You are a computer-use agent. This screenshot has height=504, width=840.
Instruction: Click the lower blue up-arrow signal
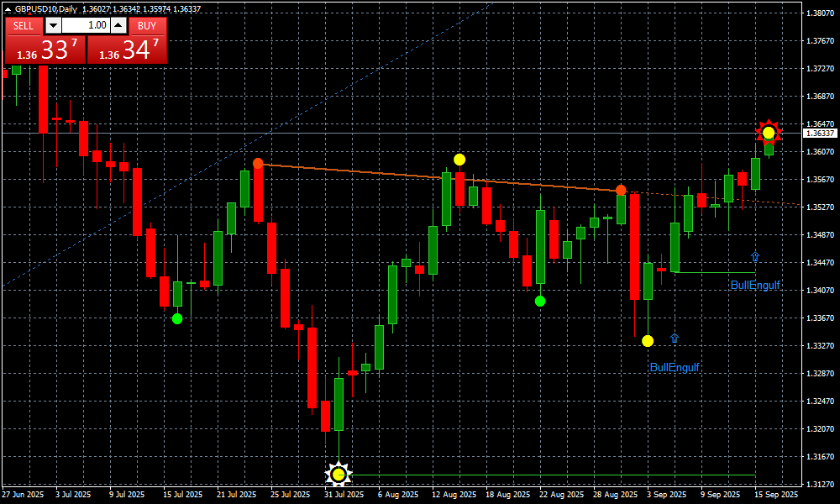(x=674, y=338)
